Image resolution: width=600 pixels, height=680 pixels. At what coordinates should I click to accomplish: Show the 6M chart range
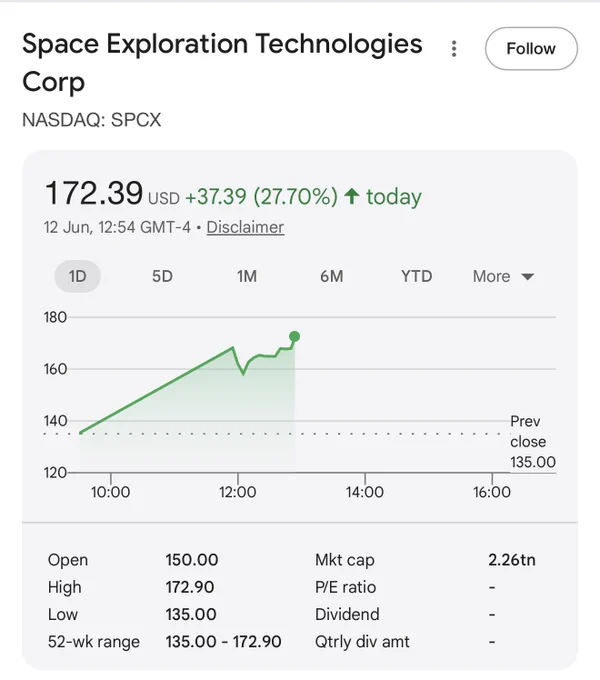[x=332, y=276]
